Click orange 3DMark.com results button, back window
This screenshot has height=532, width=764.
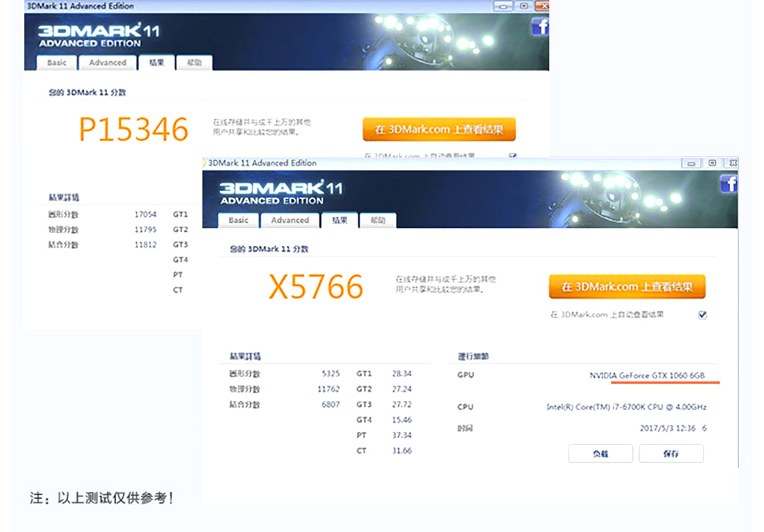point(439,130)
